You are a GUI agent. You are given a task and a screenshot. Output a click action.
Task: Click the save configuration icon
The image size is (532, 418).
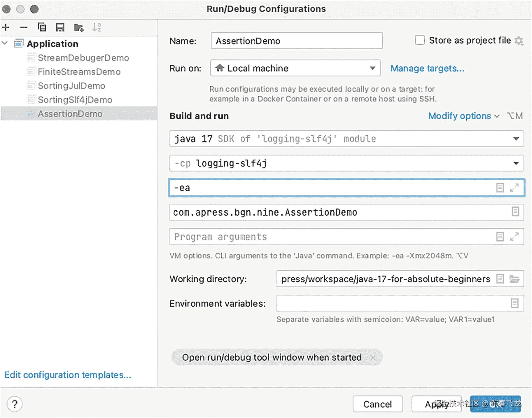(60, 27)
